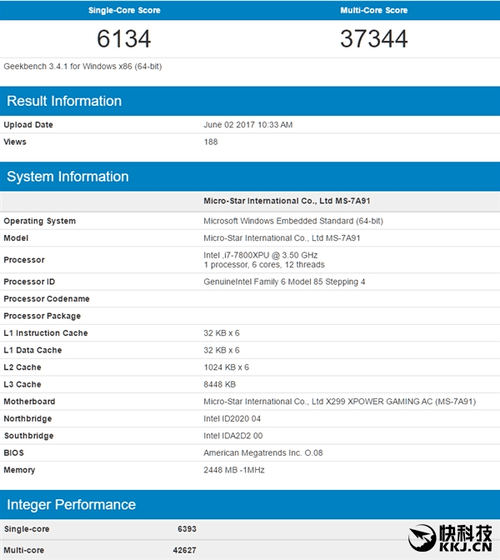Click the Integer Single-core label
The height and width of the screenshot is (560, 500).
click(27, 529)
